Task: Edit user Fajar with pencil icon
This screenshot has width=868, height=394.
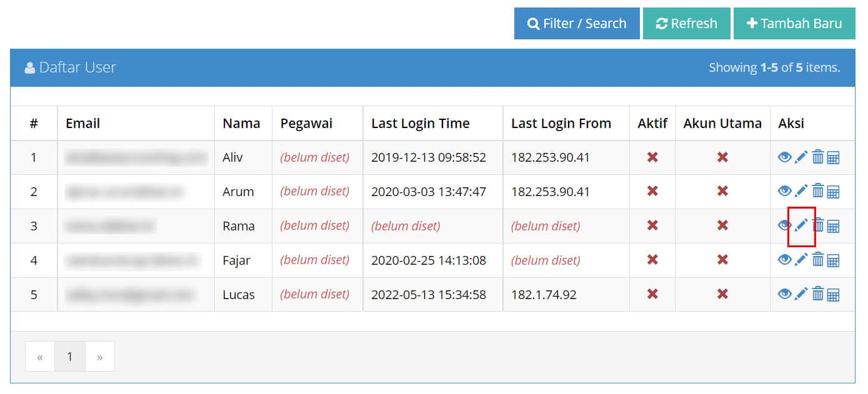Action: [801, 260]
